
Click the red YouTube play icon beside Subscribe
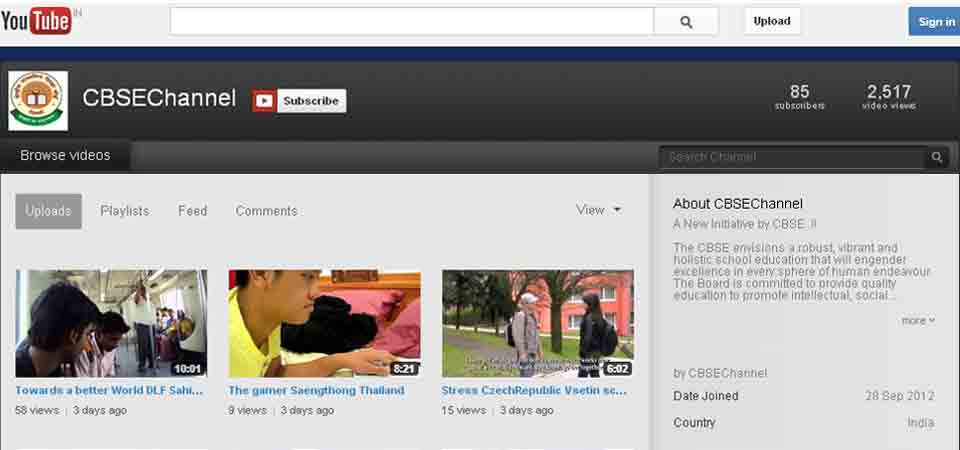pyautogui.click(x=264, y=101)
